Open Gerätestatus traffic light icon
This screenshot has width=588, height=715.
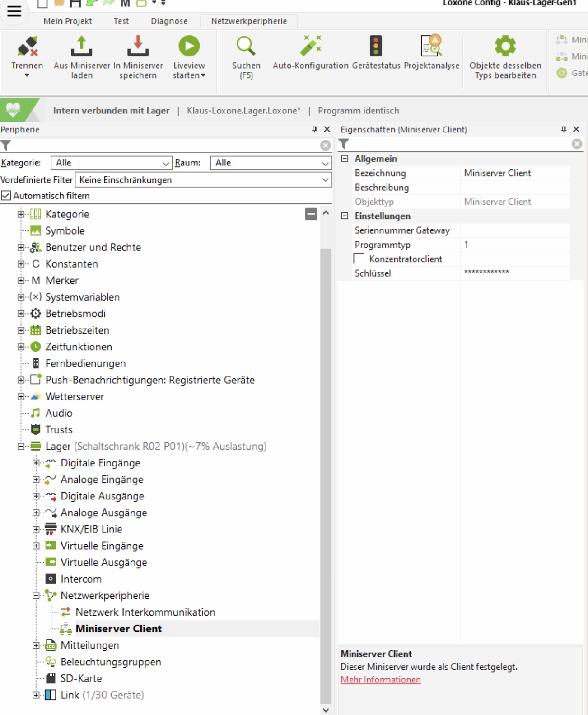click(376, 46)
